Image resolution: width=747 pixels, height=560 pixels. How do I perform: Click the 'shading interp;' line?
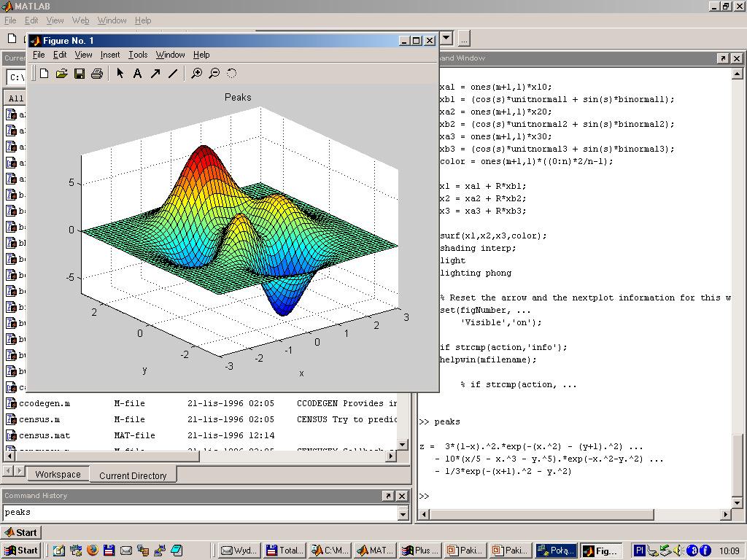[x=477, y=248]
